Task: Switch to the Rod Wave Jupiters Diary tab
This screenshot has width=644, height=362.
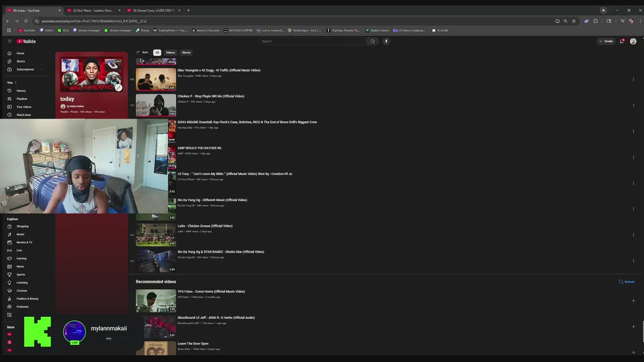Action: point(94,10)
